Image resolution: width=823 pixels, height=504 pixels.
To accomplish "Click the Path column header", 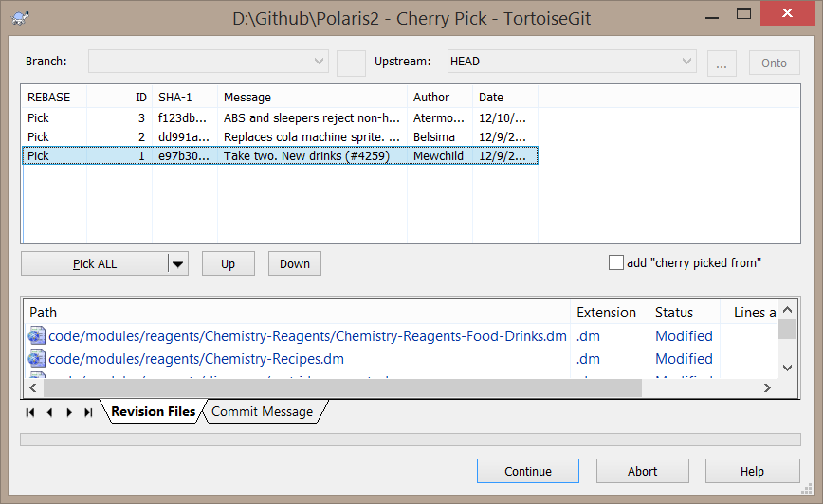I will (297, 313).
